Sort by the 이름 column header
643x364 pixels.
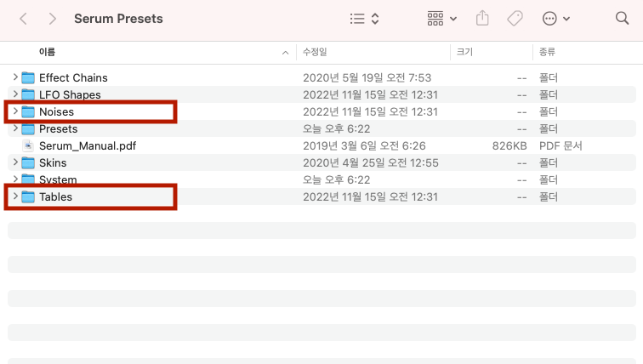48,52
